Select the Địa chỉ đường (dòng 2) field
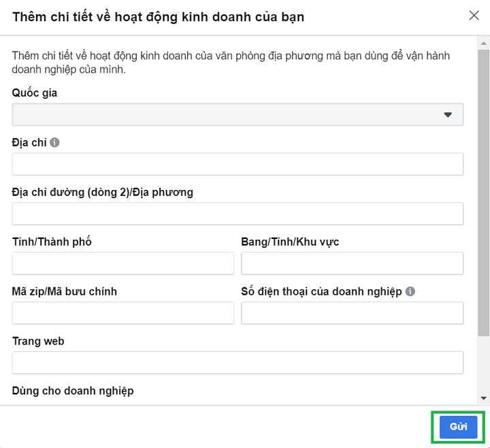The height and width of the screenshot is (448, 490). tap(238, 214)
